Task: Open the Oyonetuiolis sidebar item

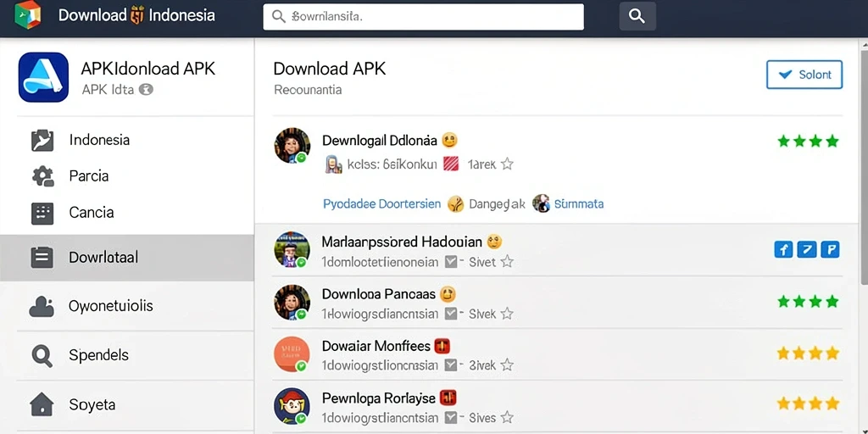Action: (127, 306)
